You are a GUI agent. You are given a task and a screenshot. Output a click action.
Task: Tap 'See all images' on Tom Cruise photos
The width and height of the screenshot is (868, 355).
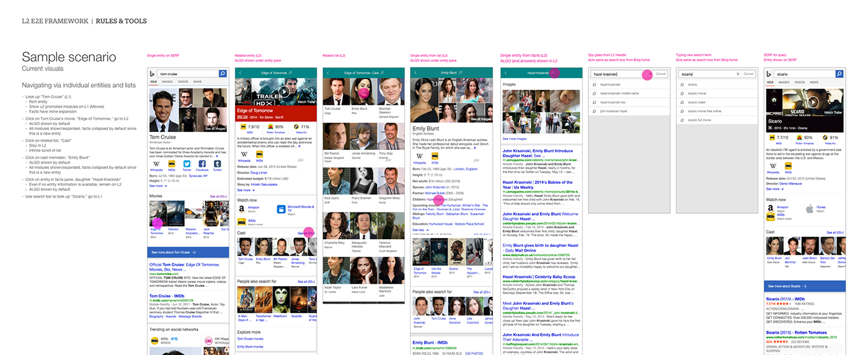(215, 129)
